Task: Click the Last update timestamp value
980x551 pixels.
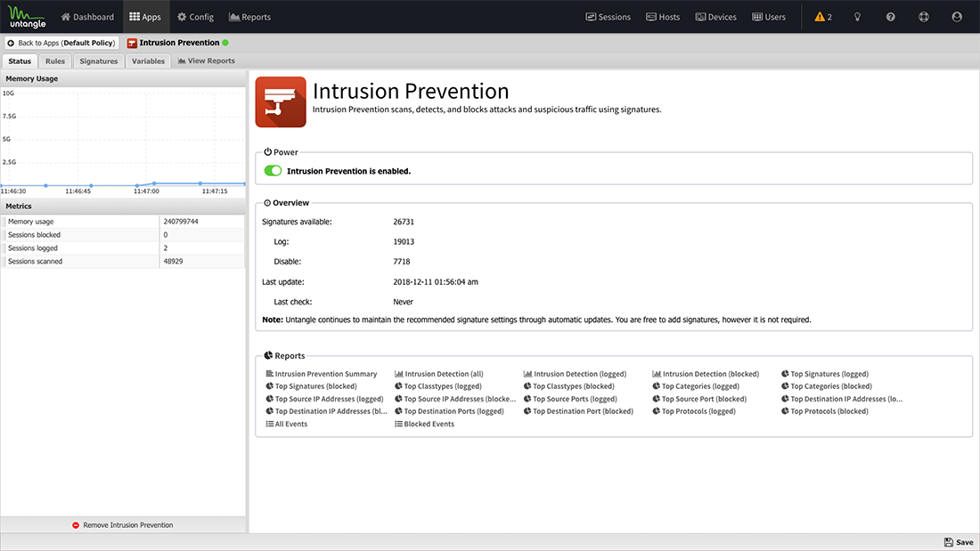Action: pyautogui.click(x=436, y=282)
